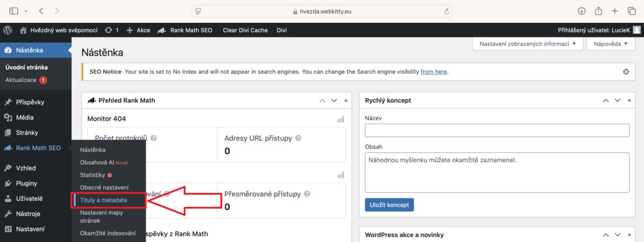The height and width of the screenshot is (242, 644).
Task: Choose Okamžité indexování in flyout
Action: pos(108,233)
